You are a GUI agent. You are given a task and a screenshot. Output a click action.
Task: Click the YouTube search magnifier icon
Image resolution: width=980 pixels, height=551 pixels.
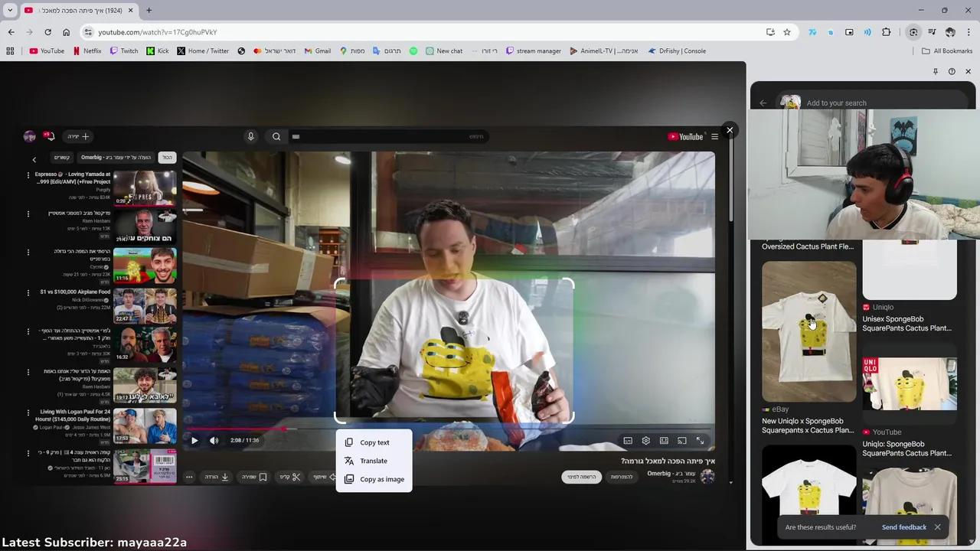click(276, 136)
